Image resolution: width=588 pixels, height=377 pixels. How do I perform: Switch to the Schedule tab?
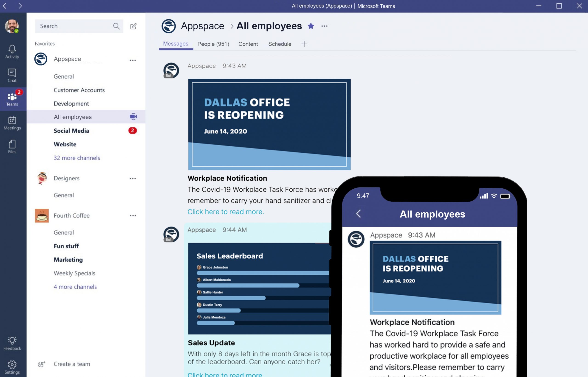point(280,44)
